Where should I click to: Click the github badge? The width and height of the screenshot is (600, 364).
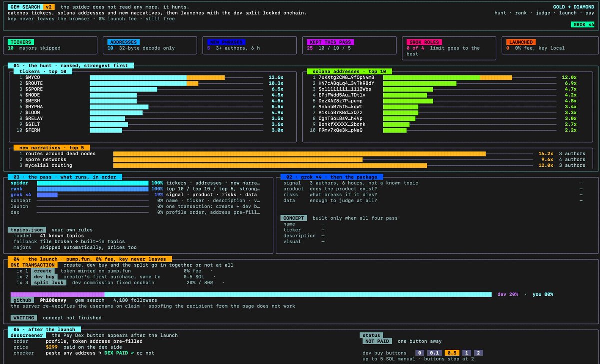pos(22,300)
